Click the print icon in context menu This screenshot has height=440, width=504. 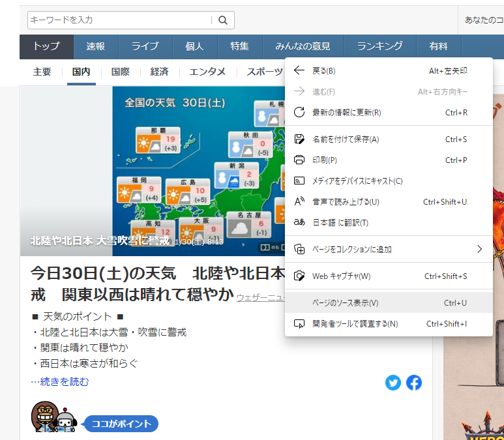299,160
